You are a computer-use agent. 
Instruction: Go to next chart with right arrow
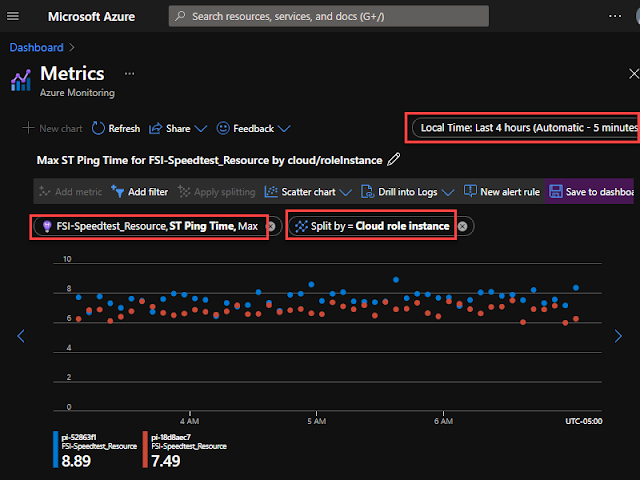[618, 336]
